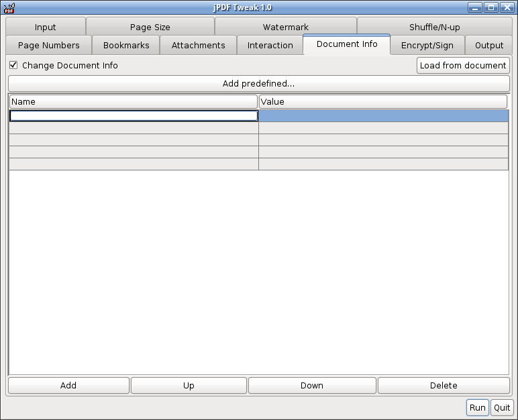Focus the active Name cell editor
This screenshot has width=518, height=420.
point(134,115)
